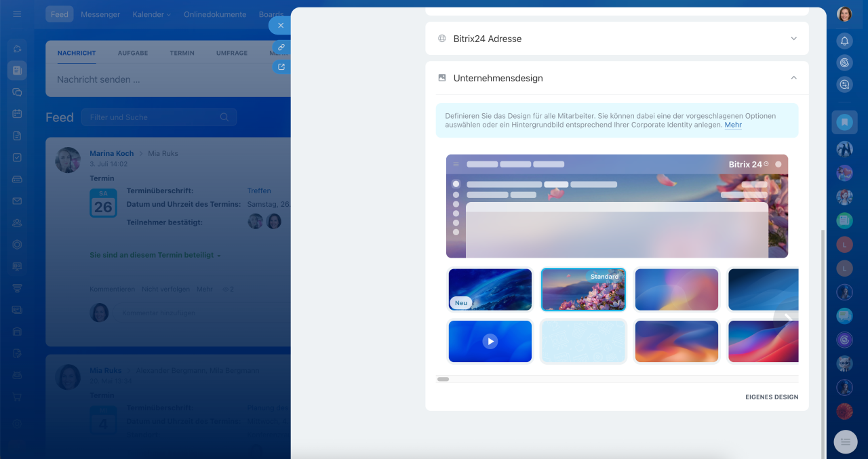Select the TERMIN tab

click(182, 53)
